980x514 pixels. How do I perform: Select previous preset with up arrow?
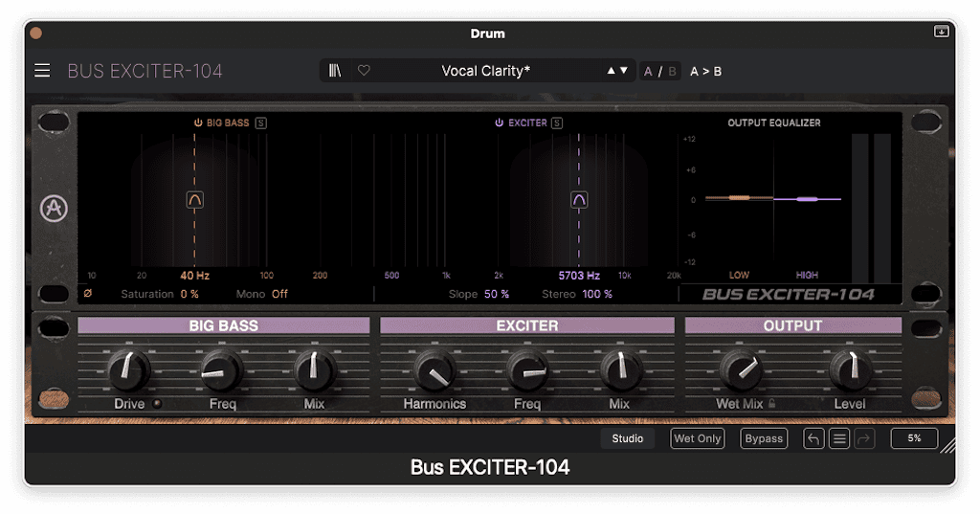(x=611, y=71)
